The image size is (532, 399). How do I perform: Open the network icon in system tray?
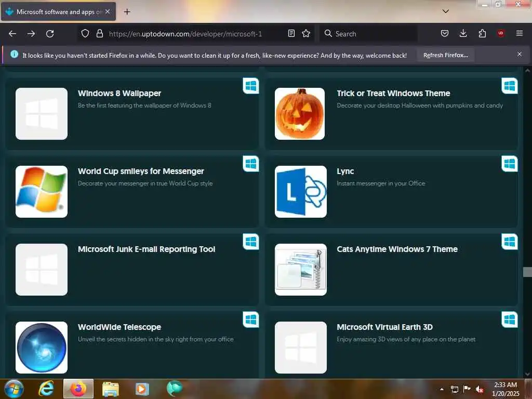[454, 389]
